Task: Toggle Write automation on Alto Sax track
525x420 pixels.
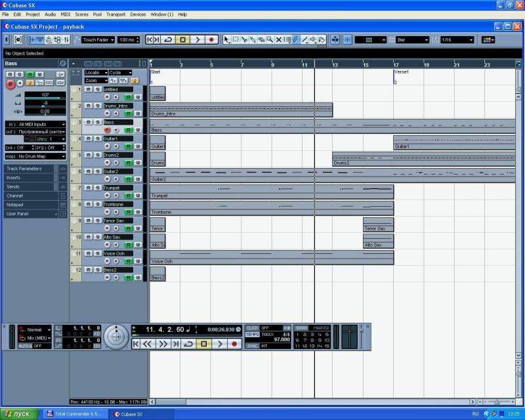Action: (x=138, y=245)
